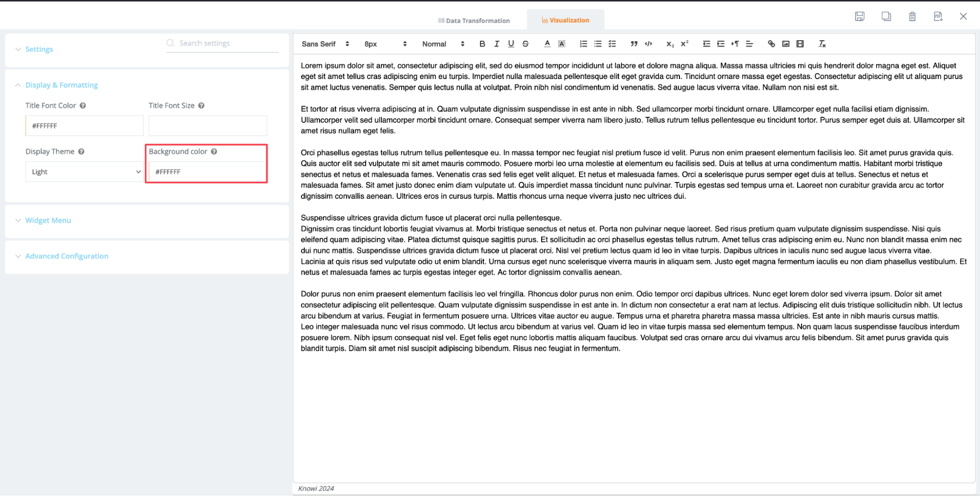The height and width of the screenshot is (496, 980).
Task: Switch to the Data Transformation tab
Action: (474, 20)
